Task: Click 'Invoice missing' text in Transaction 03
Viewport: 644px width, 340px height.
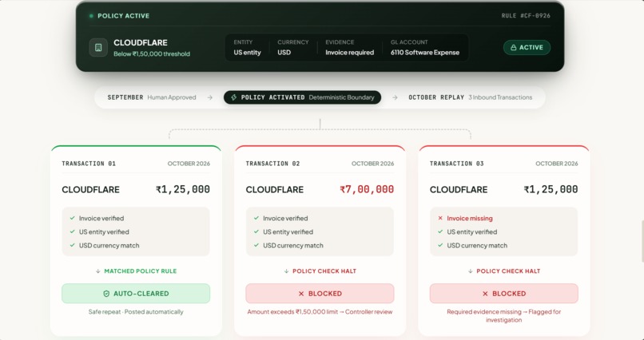Action: click(470, 218)
